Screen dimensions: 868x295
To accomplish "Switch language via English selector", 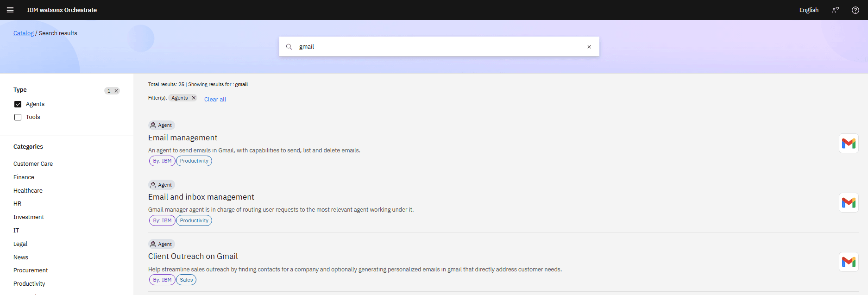I will point(809,10).
